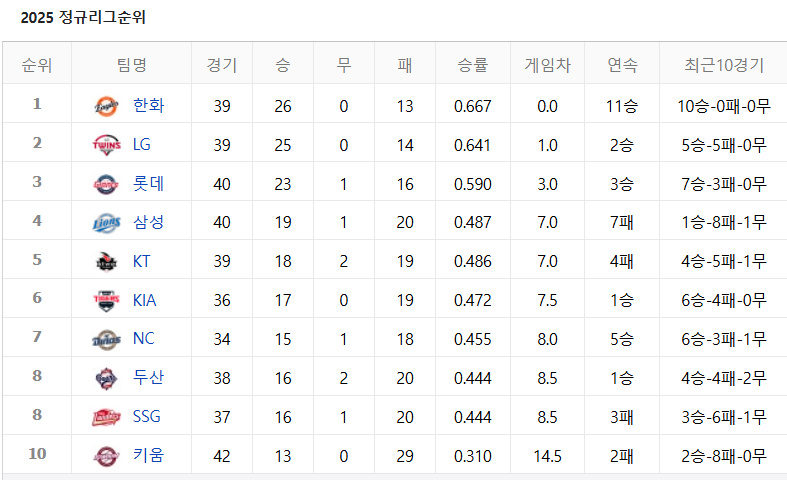Click the SSG Landers team logo
Screen dimensions: 787x480
(x=106, y=417)
